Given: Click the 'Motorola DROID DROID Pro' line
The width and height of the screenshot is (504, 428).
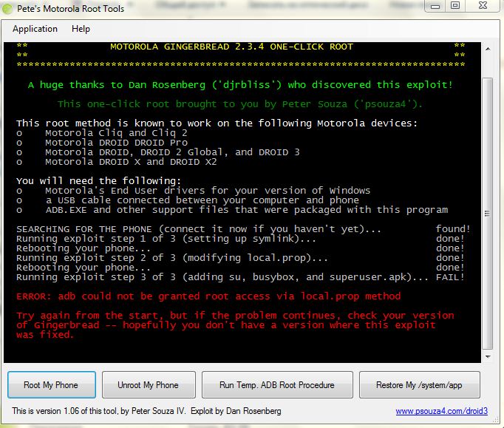Looking at the screenshot, I should (x=116, y=143).
